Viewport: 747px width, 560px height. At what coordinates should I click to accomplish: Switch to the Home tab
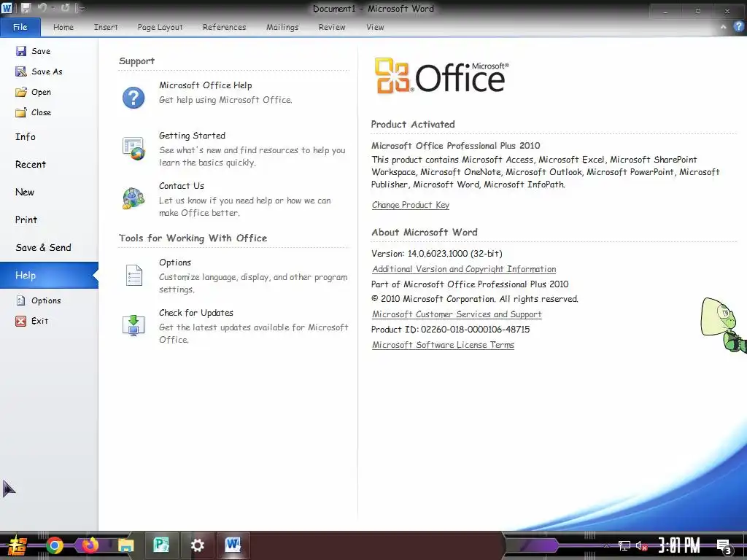(x=63, y=27)
